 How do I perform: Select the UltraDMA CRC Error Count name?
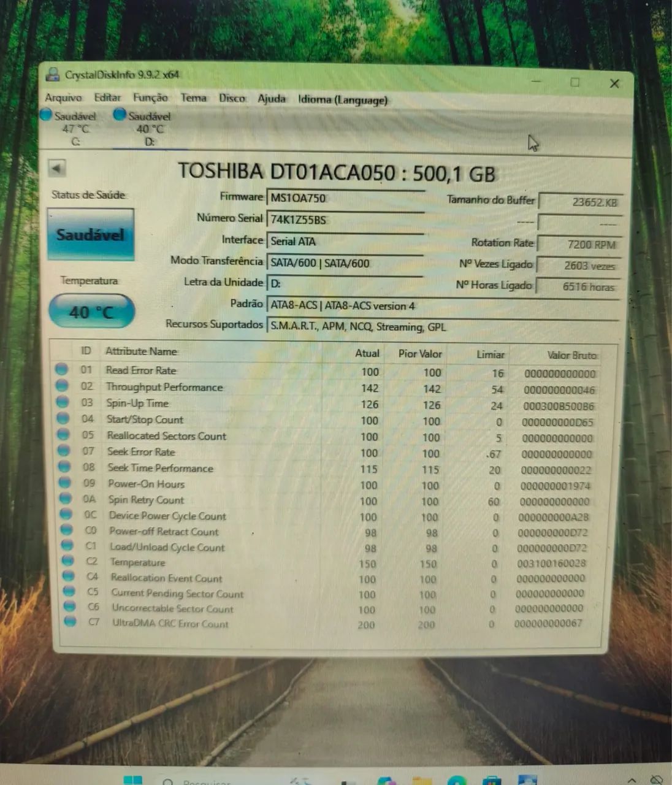[x=170, y=623]
